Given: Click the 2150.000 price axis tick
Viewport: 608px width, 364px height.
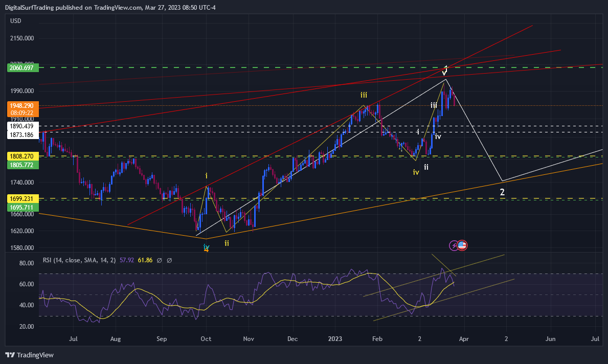Looking at the screenshot, I should click(22, 38).
